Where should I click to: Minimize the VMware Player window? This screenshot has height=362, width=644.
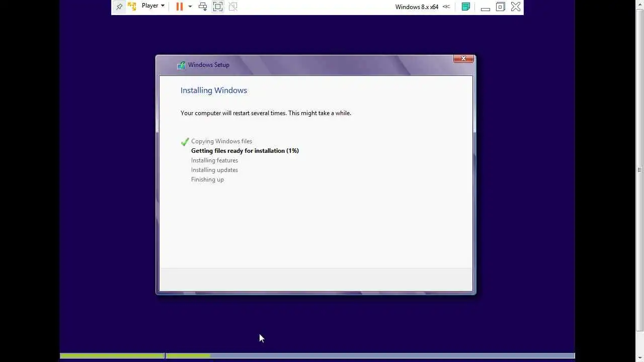(486, 7)
